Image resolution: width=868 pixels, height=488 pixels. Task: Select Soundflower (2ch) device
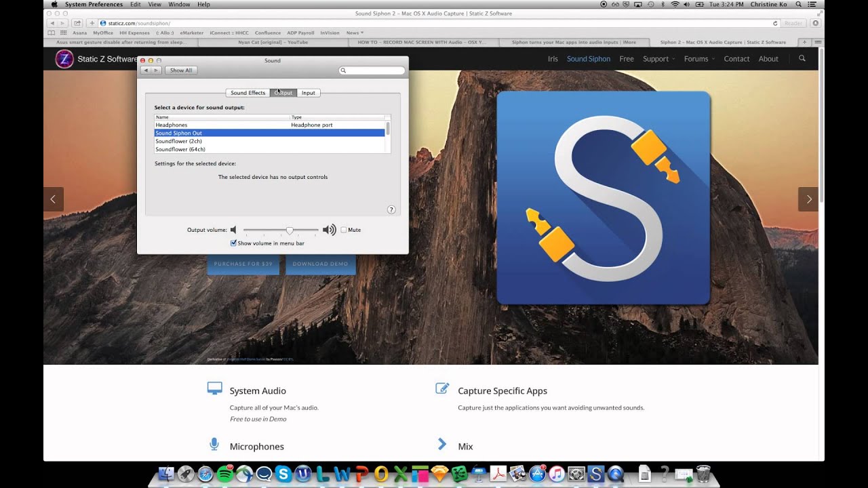pos(269,141)
